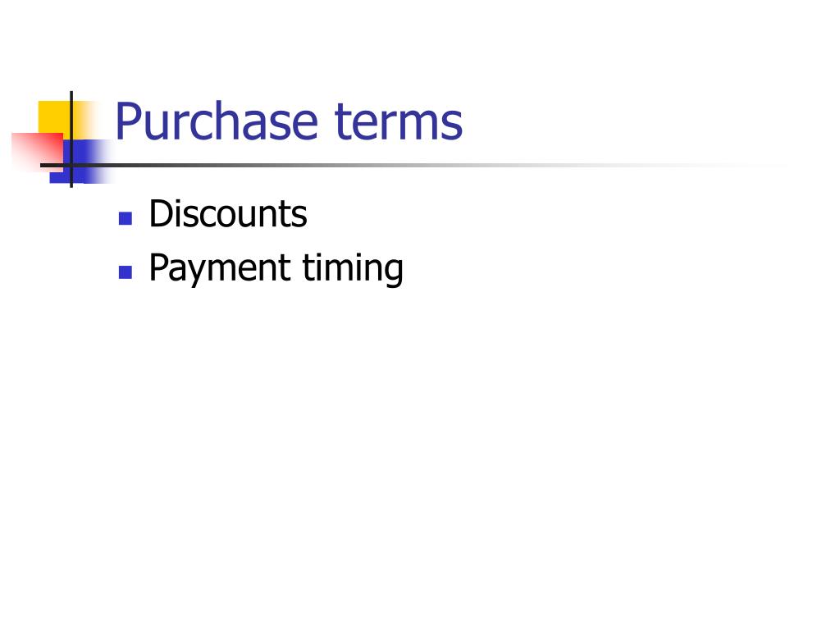Click the capital "D" of "Discounts"
The height and width of the screenshot is (630, 840).
(x=161, y=214)
